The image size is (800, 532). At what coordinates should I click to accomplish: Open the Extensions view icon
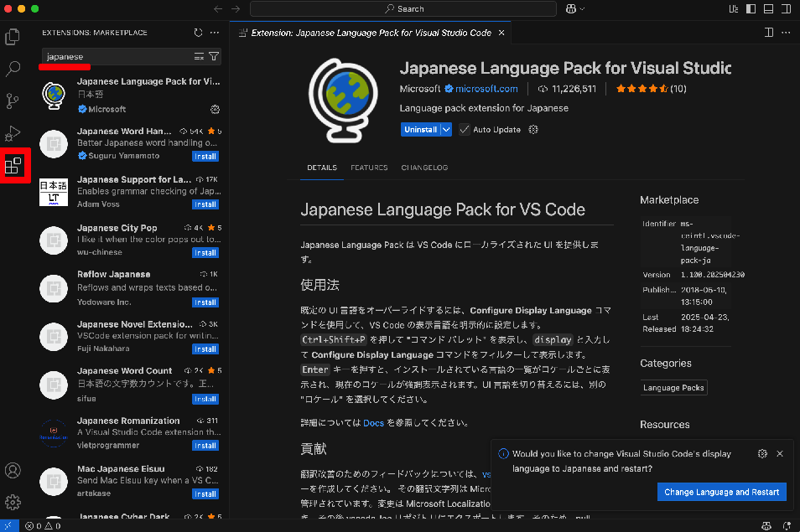click(x=13, y=166)
